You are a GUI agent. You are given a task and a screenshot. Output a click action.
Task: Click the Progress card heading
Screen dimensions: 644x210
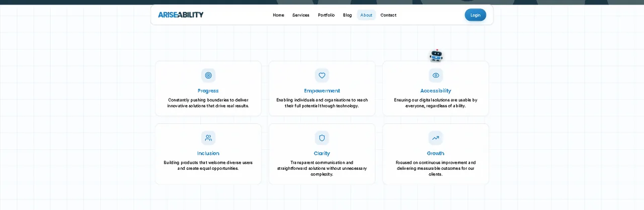pyautogui.click(x=208, y=91)
